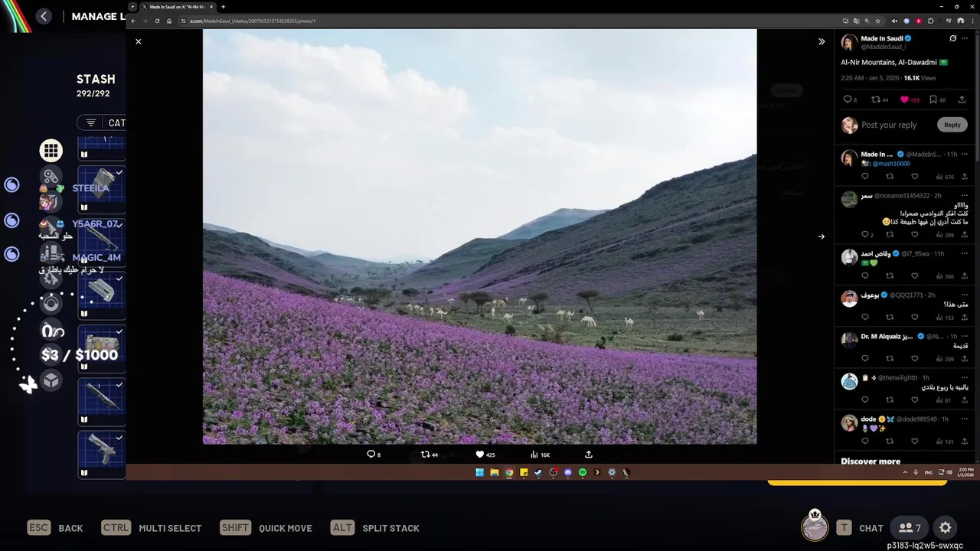Open the @mash10000 mention link

(891, 163)
